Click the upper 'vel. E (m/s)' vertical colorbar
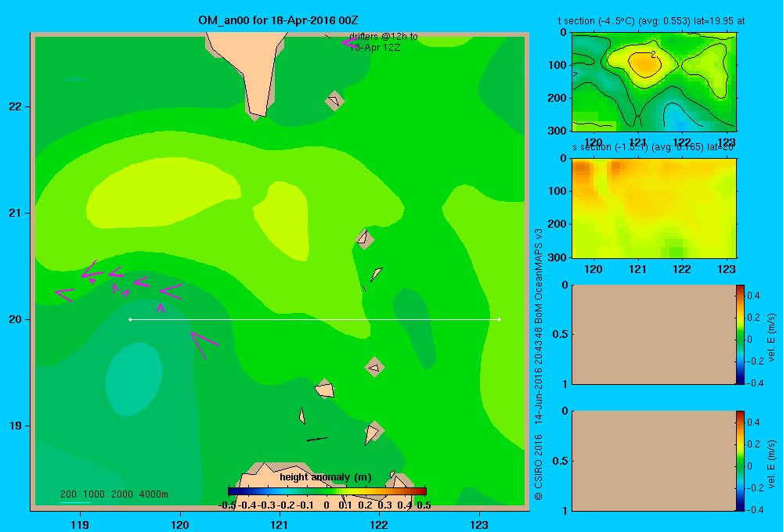The width and height of the screenshot is (783, 532). (x=740, y=334)
